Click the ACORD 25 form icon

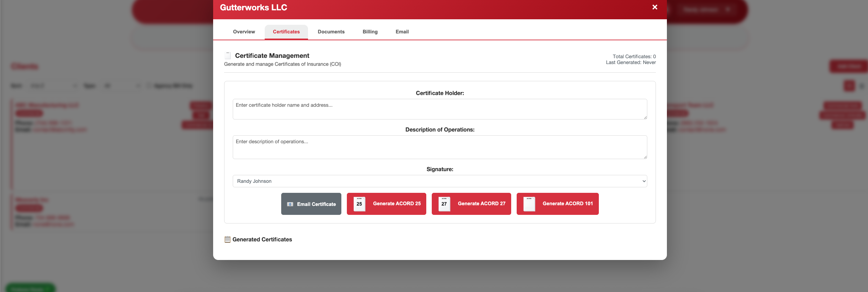coord(359,204)
